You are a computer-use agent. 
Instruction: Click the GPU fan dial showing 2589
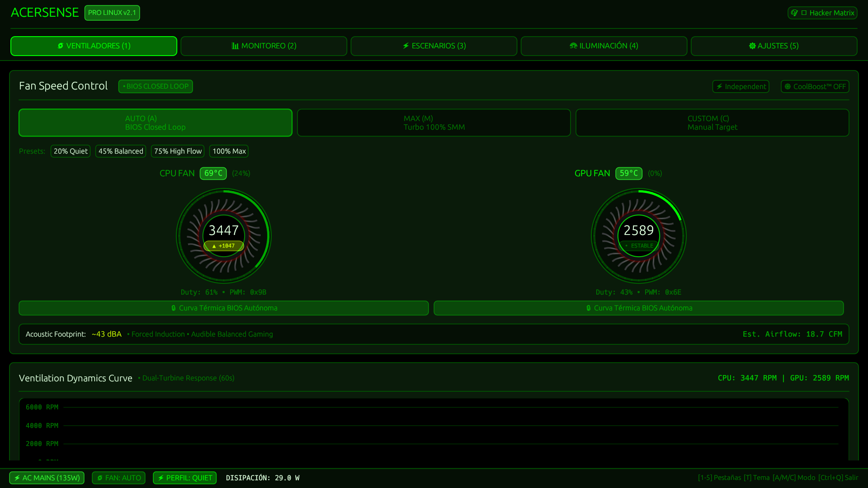[639, 236]
